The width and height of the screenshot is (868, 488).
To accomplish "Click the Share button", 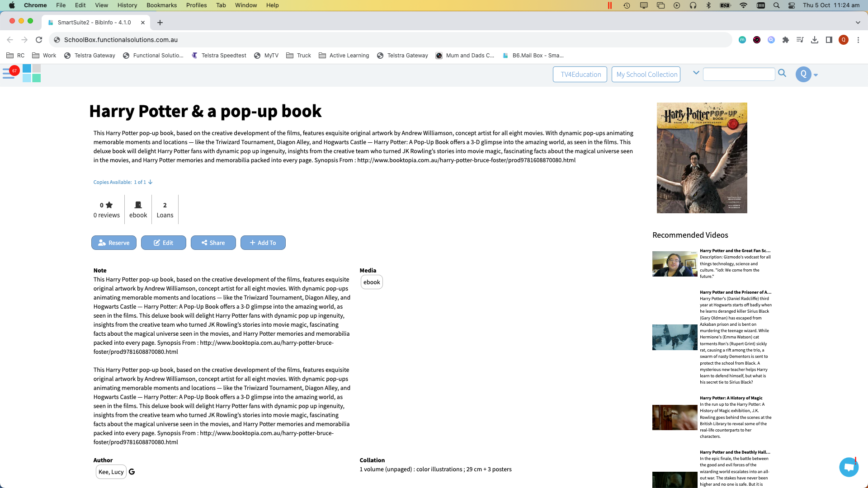I will click(213, 243).
